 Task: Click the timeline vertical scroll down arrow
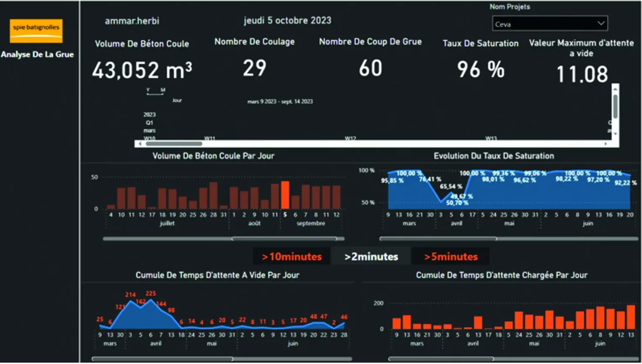click(x=615, y=134)
